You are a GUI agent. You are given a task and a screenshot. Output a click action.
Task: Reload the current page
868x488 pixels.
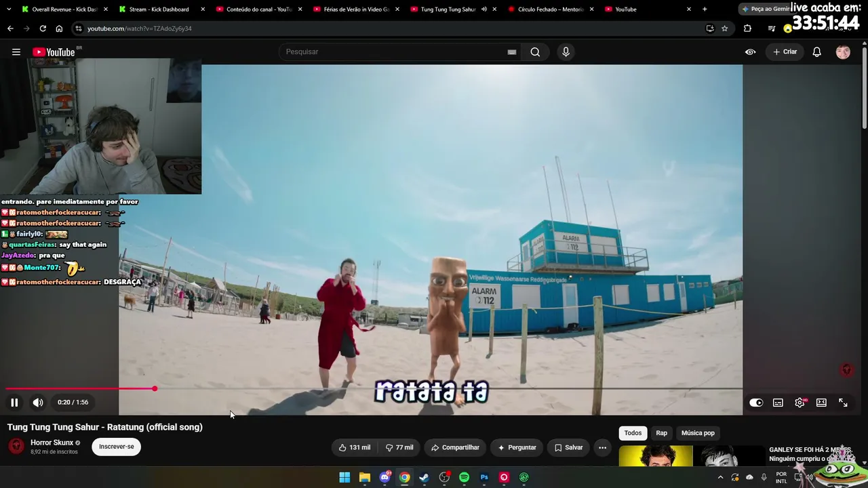(43, 28)
